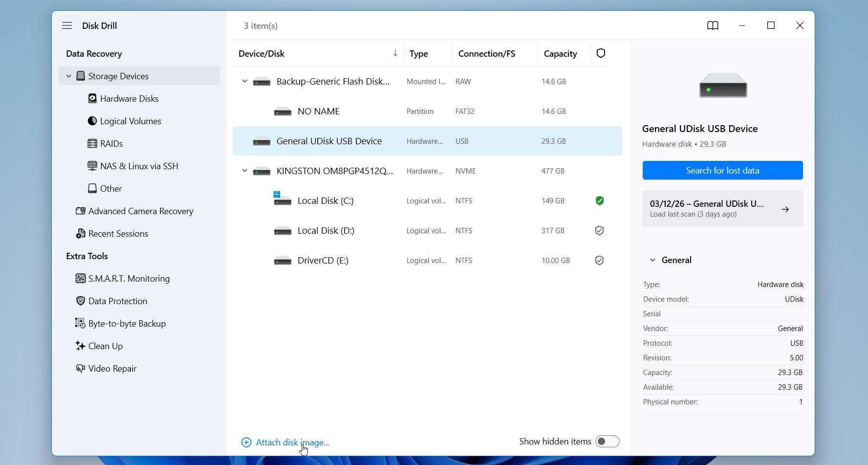Click the shield column header icon
Screen dimensions: 868x465
click(x=601, y=53)
